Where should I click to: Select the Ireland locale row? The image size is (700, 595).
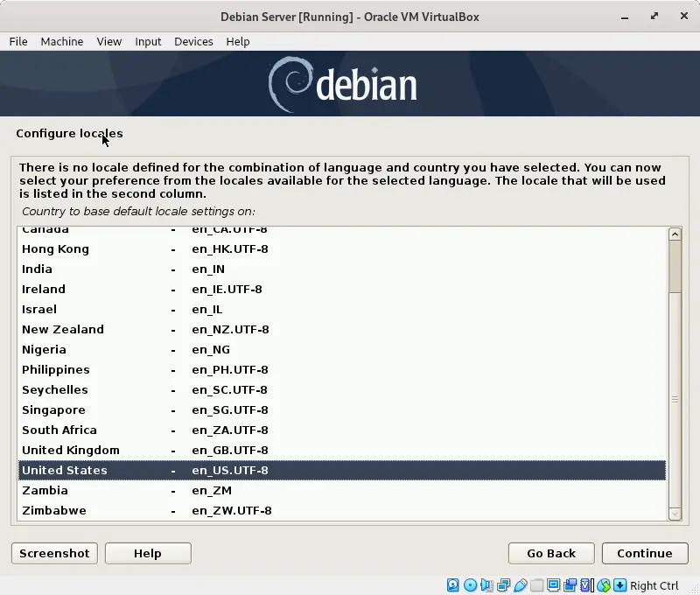coord(342,290)
